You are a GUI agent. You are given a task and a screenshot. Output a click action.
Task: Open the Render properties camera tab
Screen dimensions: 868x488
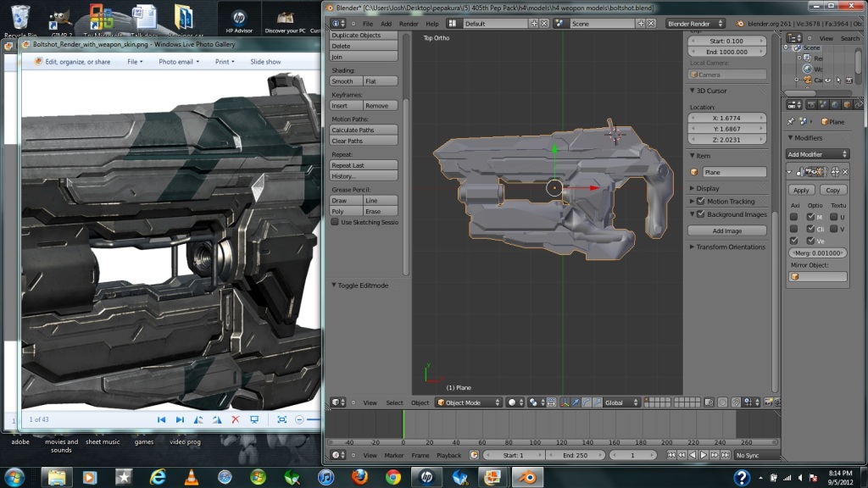point(811,104)
